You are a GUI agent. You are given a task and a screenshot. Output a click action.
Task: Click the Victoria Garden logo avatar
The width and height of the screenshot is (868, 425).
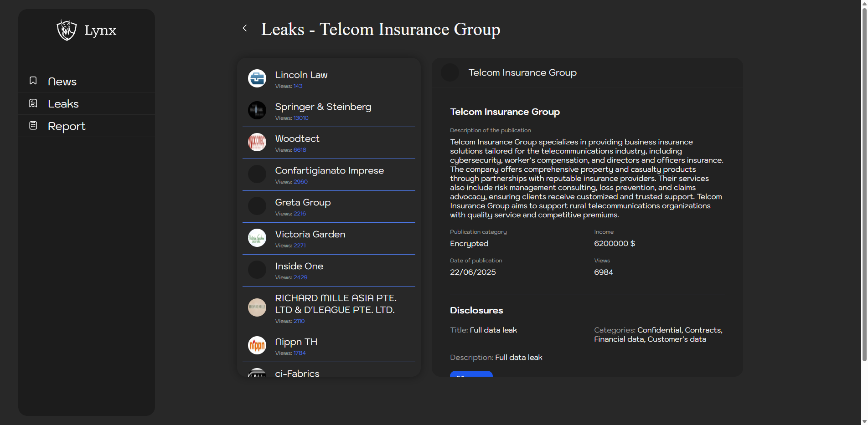click(x=257, y=238)
